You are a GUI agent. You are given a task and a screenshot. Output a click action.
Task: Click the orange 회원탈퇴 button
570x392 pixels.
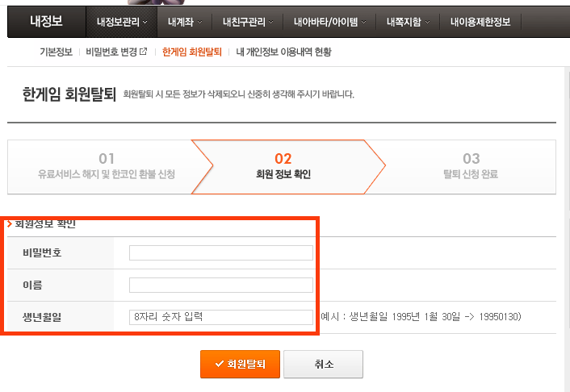[240, 364]
